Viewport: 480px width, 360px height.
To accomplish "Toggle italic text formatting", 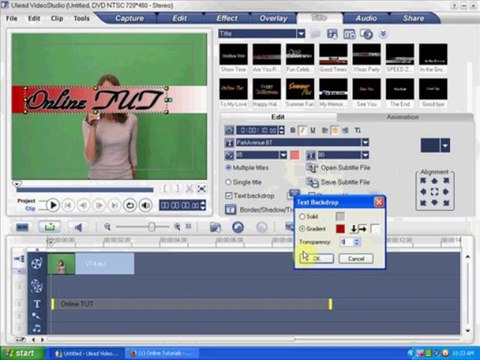I will (303, 130).
